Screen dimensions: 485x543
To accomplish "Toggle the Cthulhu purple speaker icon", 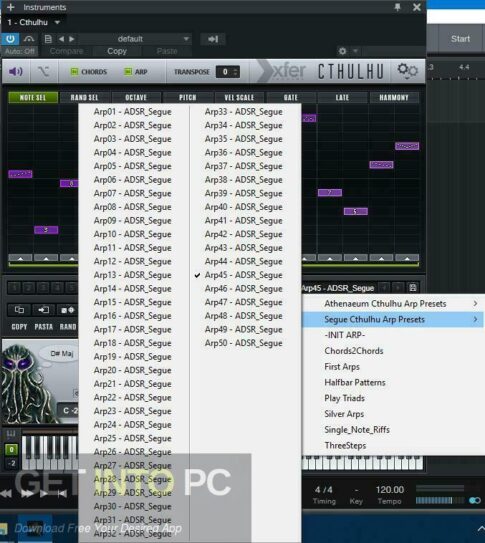I will click(16, 72).
